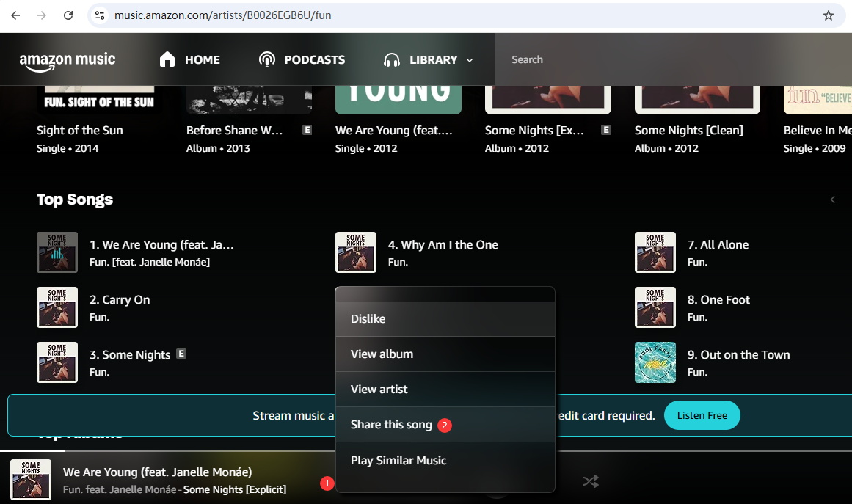The height and width of the screenshot is (504, 852).
Task: Select song 7. All Alone title
Action: [x=718, y=245]
